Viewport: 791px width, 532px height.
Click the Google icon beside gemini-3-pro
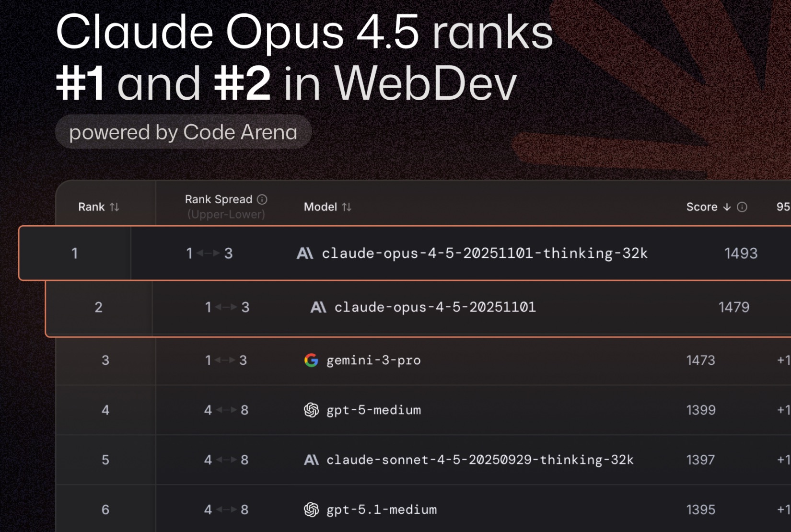tap(311, 360)
